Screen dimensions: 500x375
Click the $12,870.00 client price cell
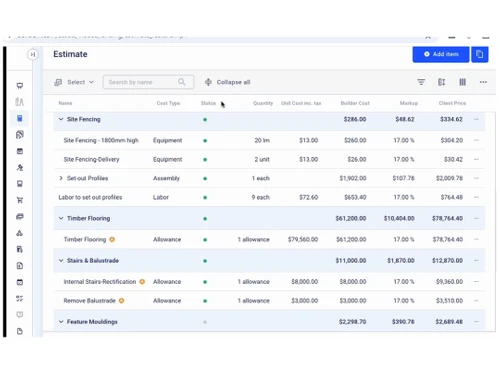click(x=447, y=260)
